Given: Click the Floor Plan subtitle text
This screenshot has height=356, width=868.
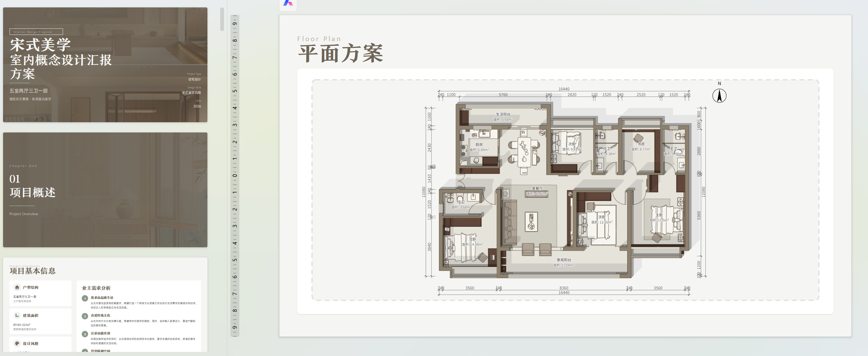Looking at the screenshot, I should click(x=319, y=39).
